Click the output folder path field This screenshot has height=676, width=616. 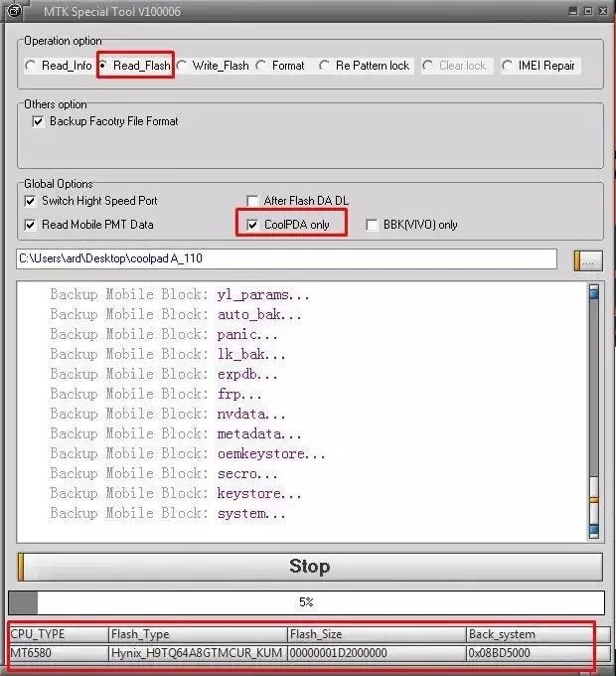pos(286,258)
